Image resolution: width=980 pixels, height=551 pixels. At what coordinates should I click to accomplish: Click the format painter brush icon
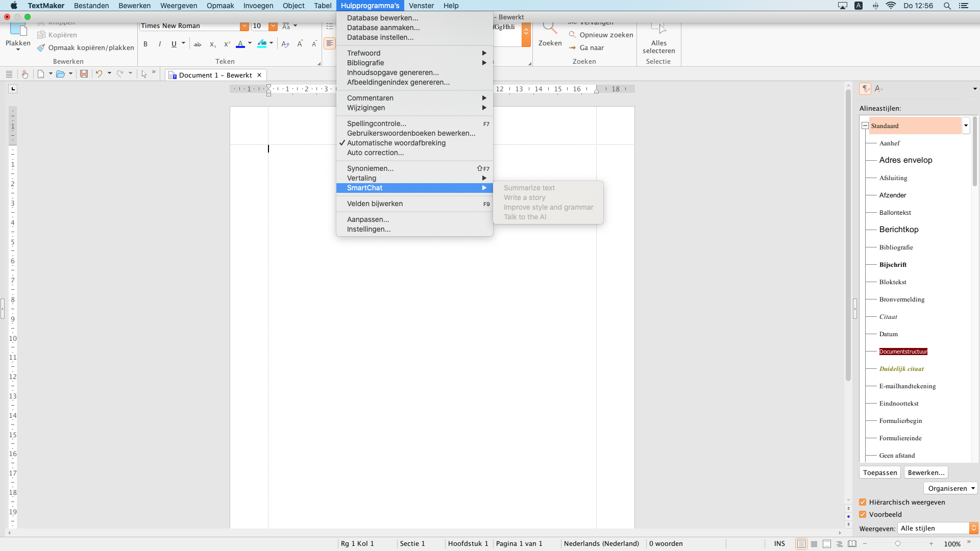click(x=41, y=48)
